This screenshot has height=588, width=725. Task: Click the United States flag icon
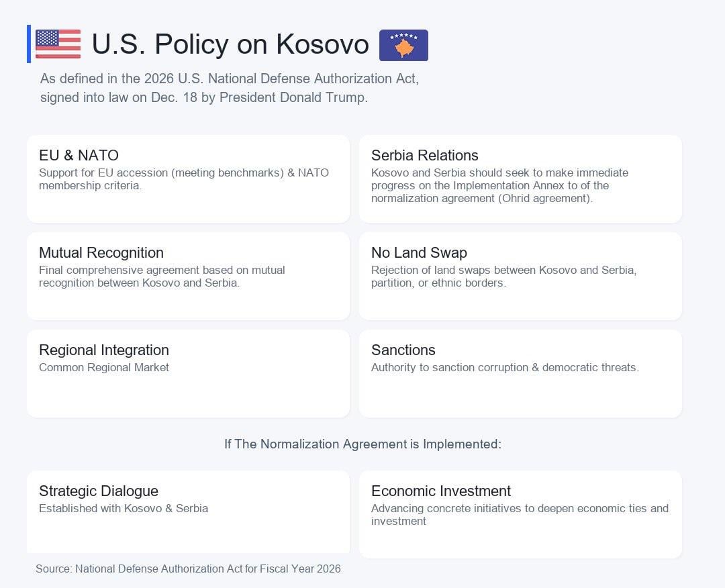[58, 44]
